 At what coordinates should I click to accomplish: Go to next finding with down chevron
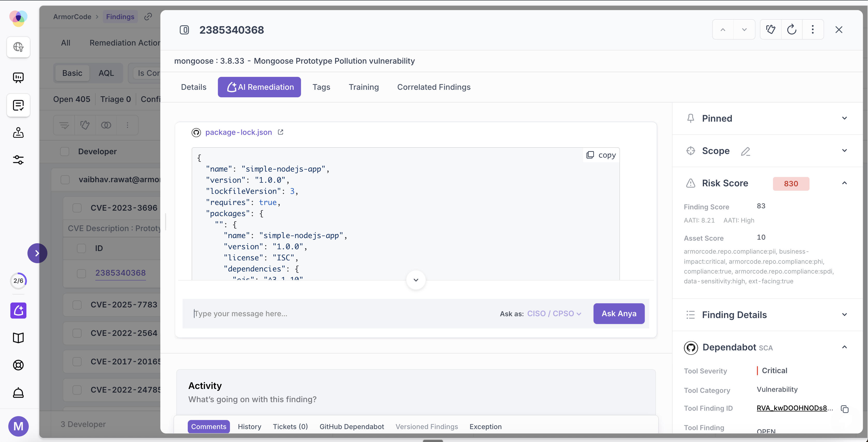[744, 30]
